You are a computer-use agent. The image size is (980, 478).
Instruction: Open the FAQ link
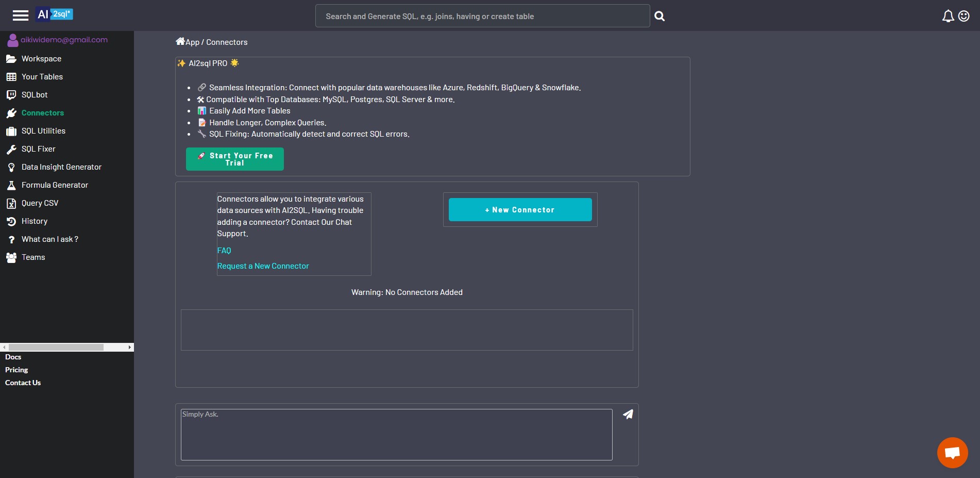224,251
